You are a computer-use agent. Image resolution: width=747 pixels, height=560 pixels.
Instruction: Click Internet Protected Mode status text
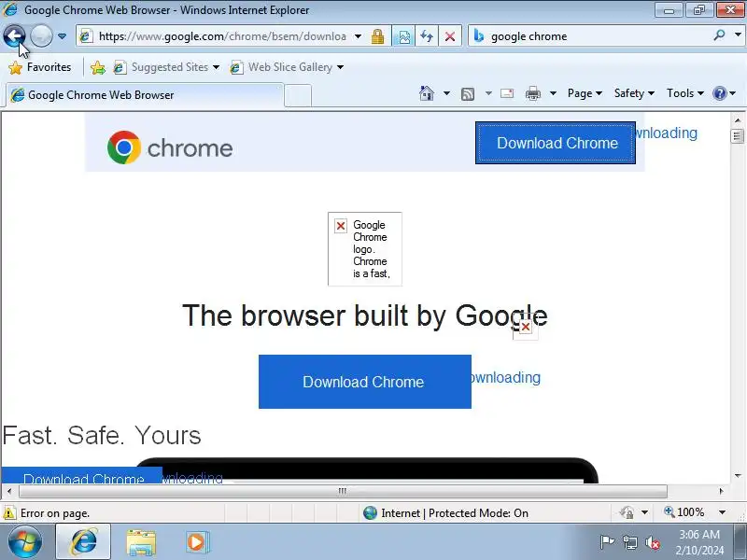455,512
